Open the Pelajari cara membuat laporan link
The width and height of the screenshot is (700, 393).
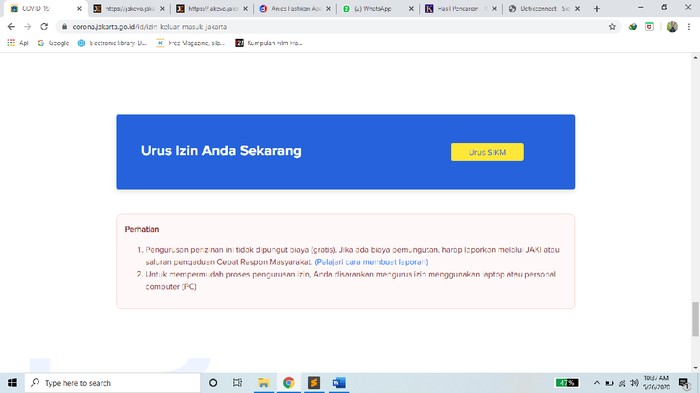click(371, 262)
